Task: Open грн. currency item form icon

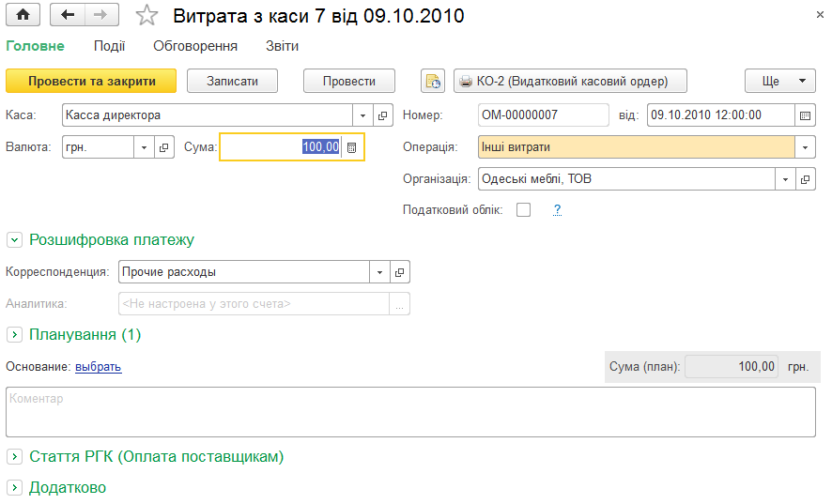Action: pyautogui.click(x=164, y=147)
